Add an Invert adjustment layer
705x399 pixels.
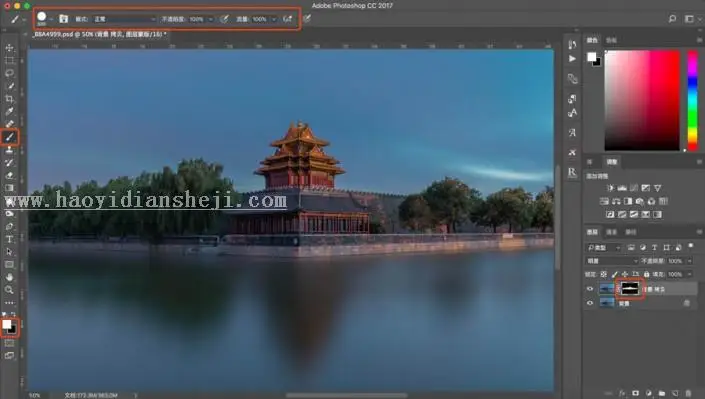coord(610,214)
